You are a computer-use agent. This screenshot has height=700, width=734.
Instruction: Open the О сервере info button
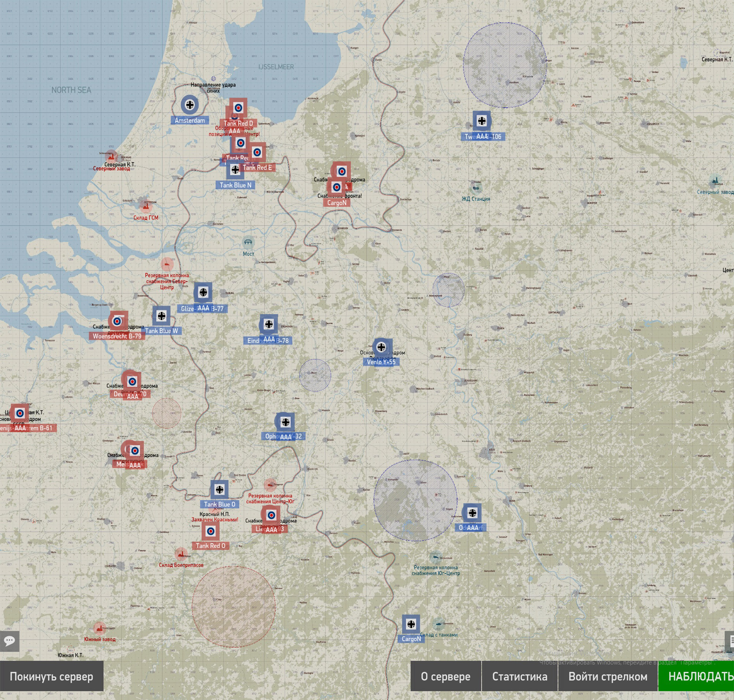pos(446,676)
